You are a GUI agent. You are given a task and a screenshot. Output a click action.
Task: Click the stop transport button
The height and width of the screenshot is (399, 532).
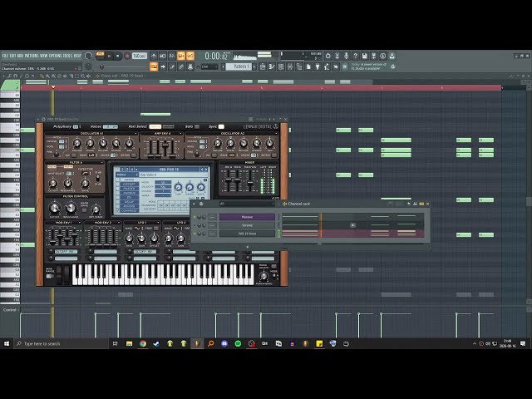118,56
